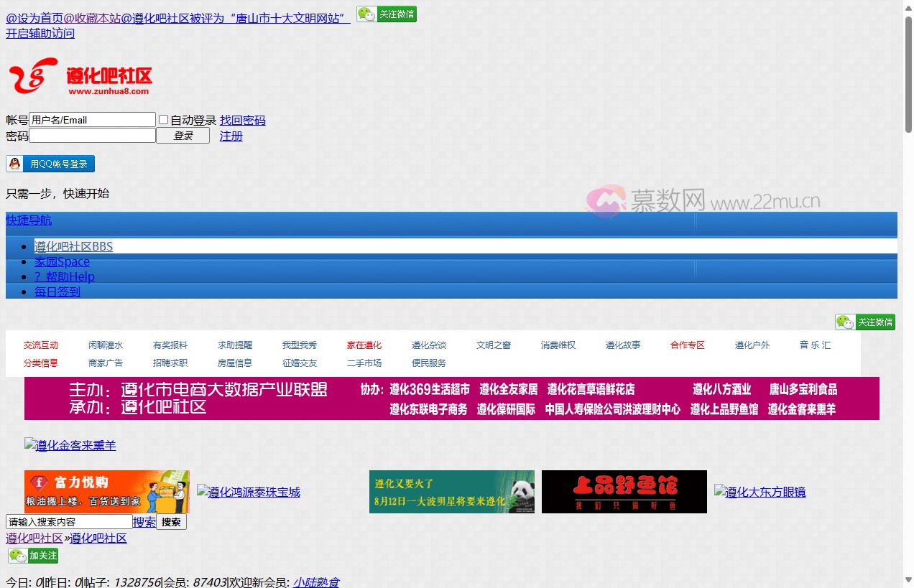Open the 找回密码 link
The image size is (914, 588).
pyautogui.click(x=242, y=120)
